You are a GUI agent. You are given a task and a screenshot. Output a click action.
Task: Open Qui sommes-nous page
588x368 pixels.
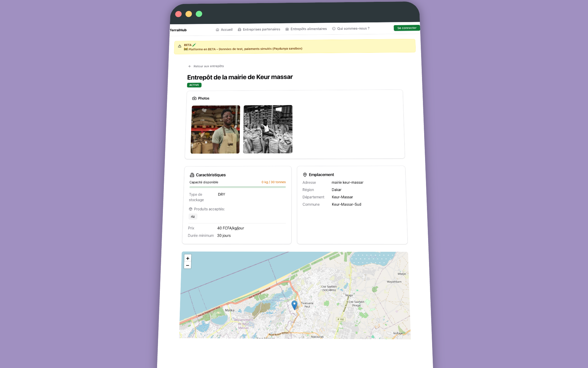351,29
